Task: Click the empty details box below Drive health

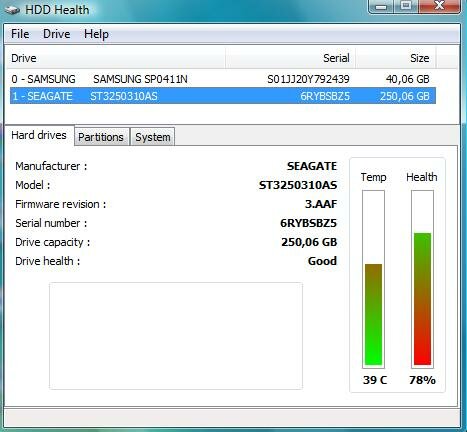Action: [176, 336]
